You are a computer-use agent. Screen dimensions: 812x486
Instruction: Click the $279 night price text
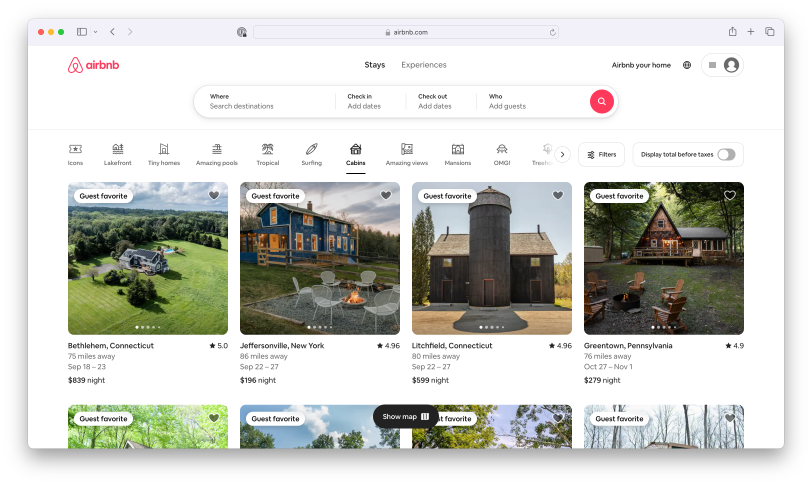[x=602, y=380]
